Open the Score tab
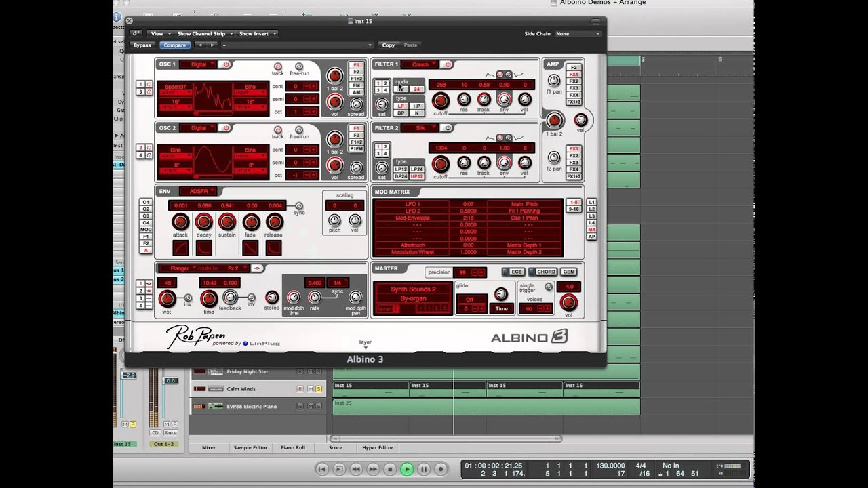The image size is (868, 488). (336, 447)
